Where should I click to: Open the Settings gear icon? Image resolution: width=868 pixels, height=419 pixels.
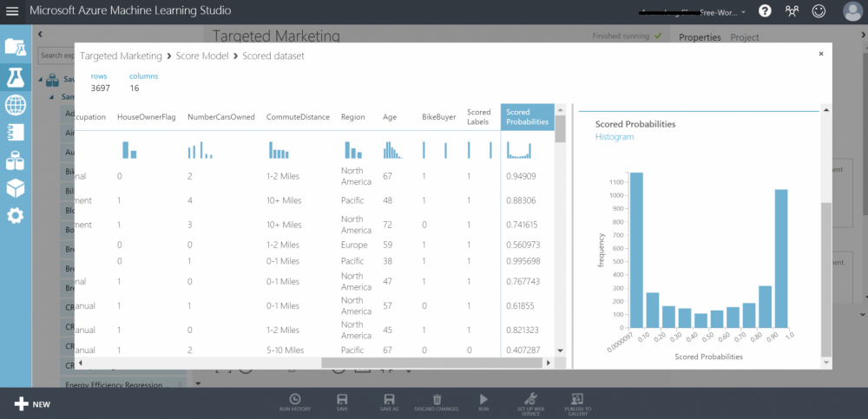tap(16, 216)
